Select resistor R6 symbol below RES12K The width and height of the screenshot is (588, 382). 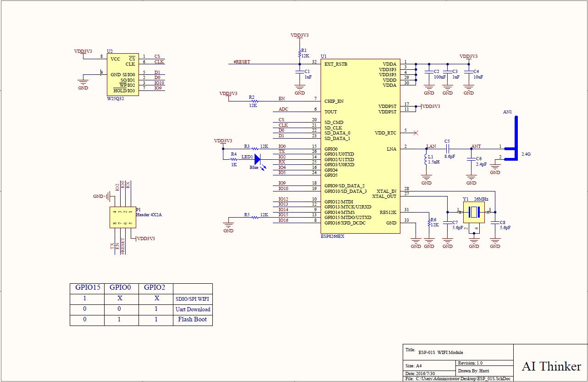tap(429, 222)
